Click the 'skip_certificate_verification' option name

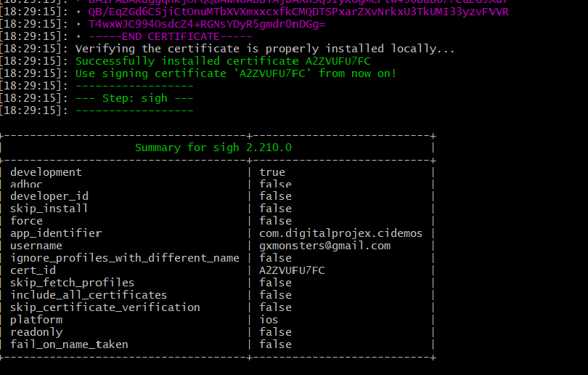[x=105, y=307]
